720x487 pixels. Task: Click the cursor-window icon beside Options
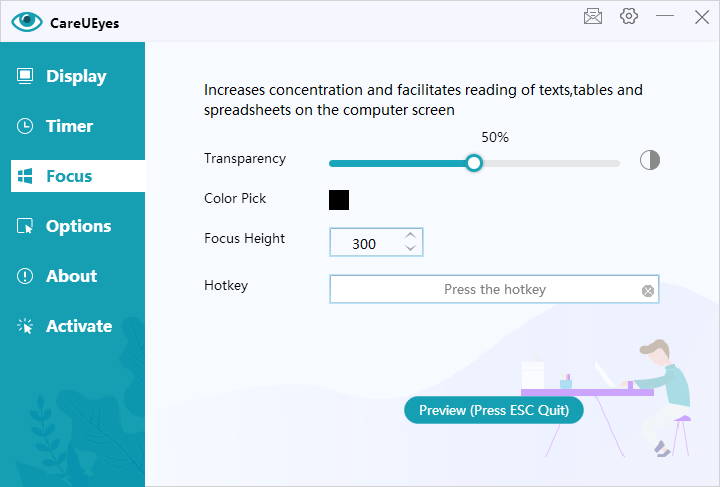25,226
